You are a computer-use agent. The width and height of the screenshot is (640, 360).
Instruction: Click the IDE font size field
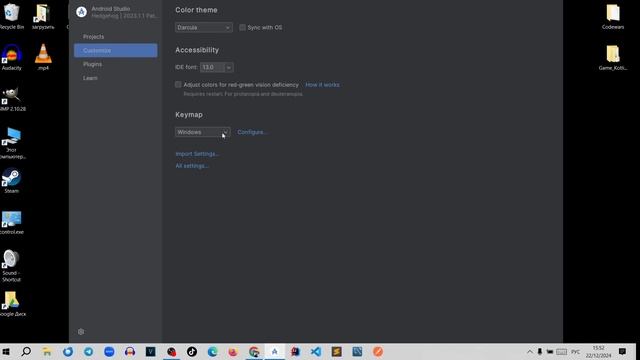212,67
